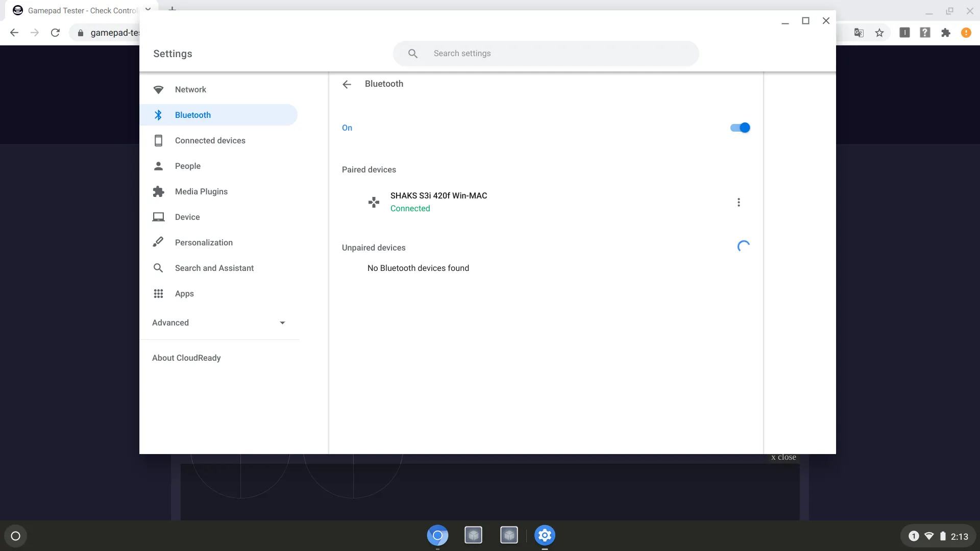
Task: Click the gamepad icon of SHAKS device
Action: tap(374, 203)
